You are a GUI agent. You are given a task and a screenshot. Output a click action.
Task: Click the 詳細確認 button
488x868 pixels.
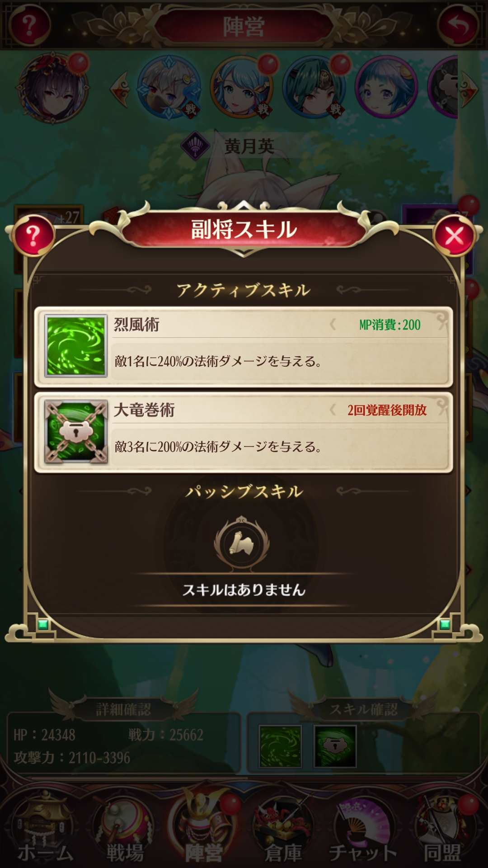coord(123,709)
